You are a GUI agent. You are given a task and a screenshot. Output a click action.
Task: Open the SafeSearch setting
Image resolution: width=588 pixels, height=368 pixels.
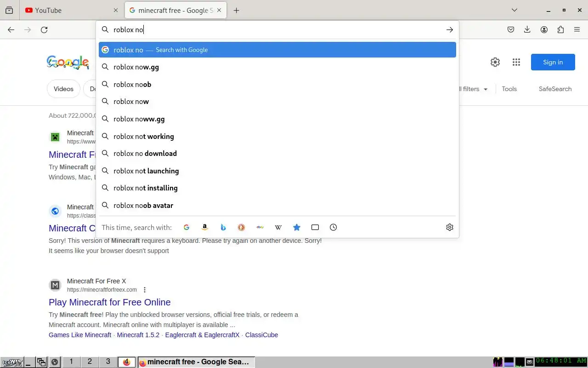pyautogui.click(x=555, y=89)
